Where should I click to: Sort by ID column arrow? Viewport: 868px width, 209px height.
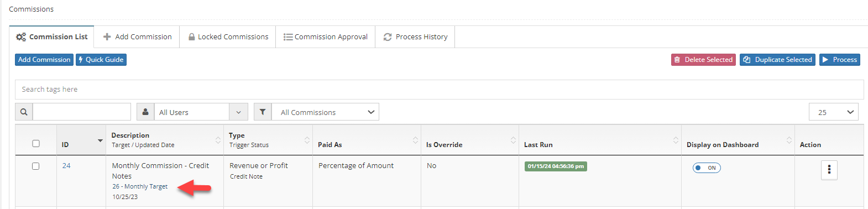[100, 140]
